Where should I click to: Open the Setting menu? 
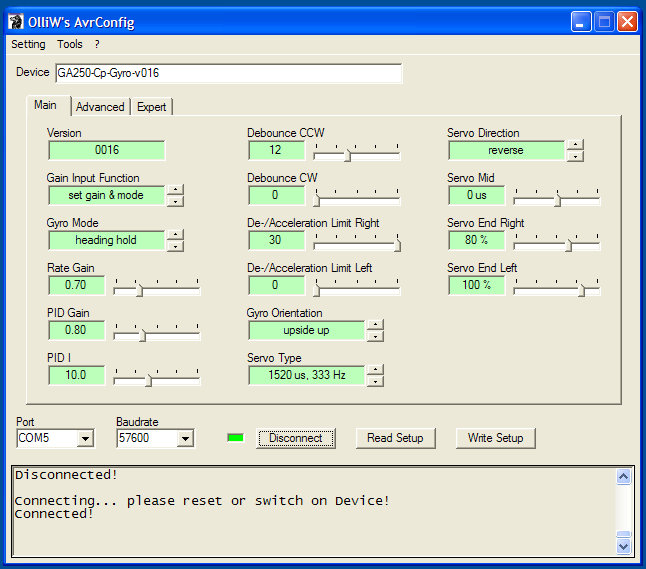point(28,44)
